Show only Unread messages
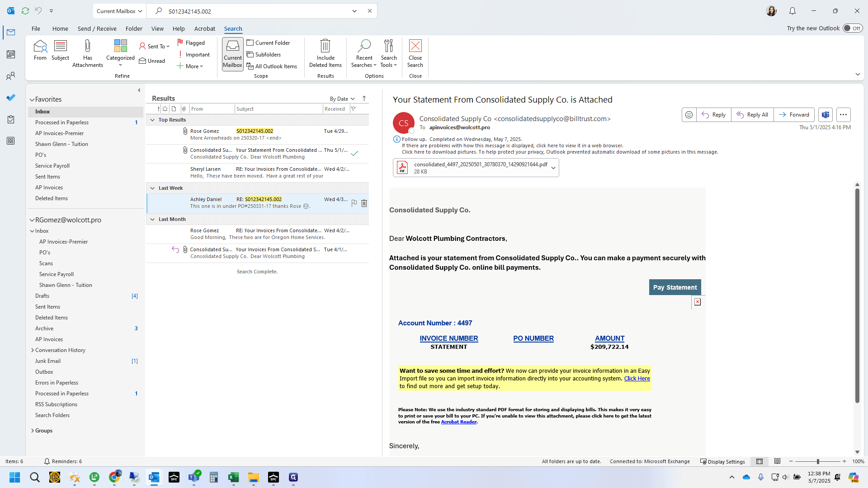 [x=152, y=61]
